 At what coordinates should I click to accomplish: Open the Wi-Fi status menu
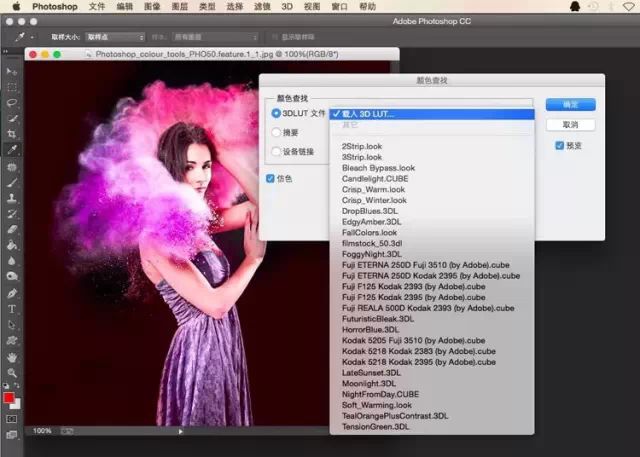click(x=630, y=6)
